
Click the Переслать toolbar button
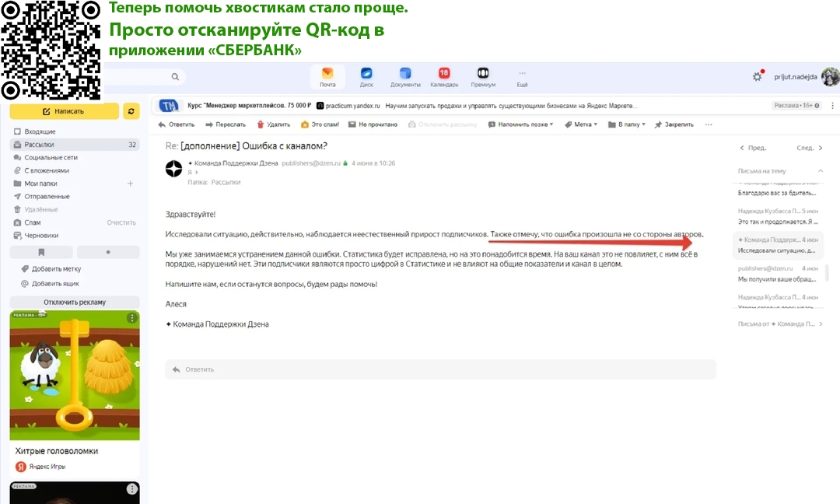(x=226, y=124)
